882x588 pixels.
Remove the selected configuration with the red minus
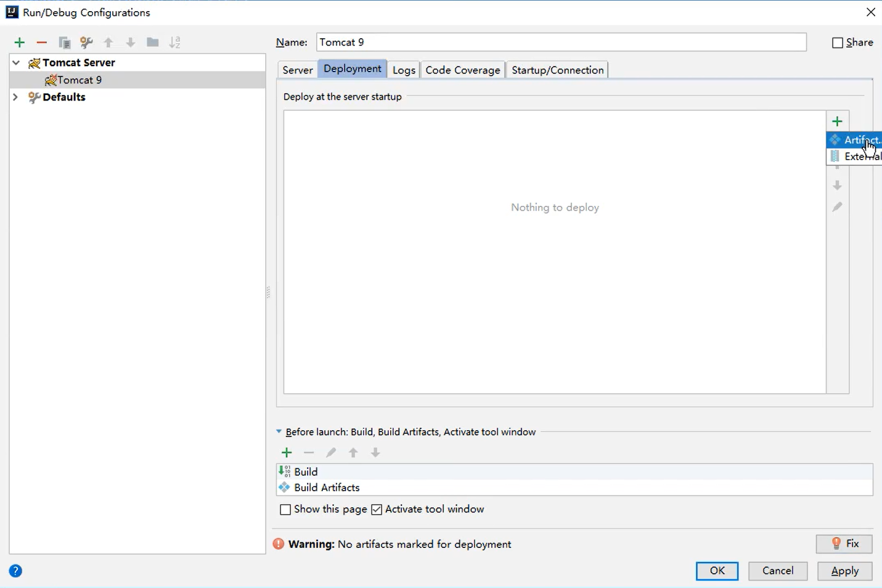(42, 43)
